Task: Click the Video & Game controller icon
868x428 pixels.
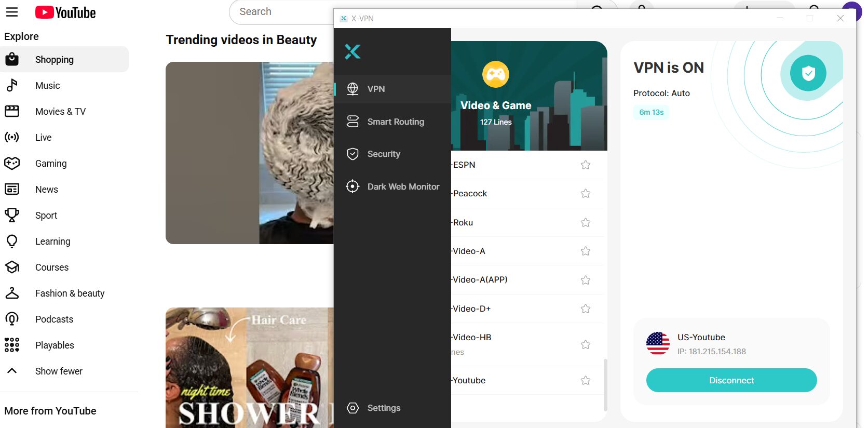Action: [x=495, y=75]
